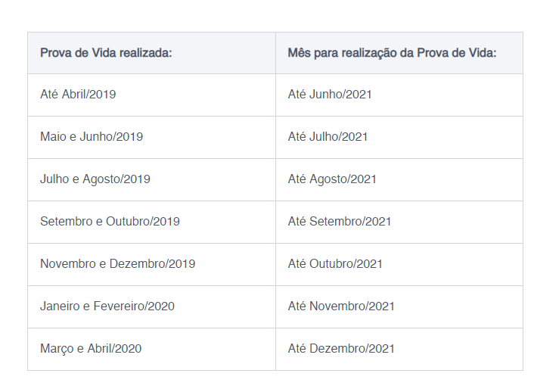Click the 'Maio e Junho/2019' cell
Image resolution: width=534 pixels, height=392 pixels.
[92, 137]
